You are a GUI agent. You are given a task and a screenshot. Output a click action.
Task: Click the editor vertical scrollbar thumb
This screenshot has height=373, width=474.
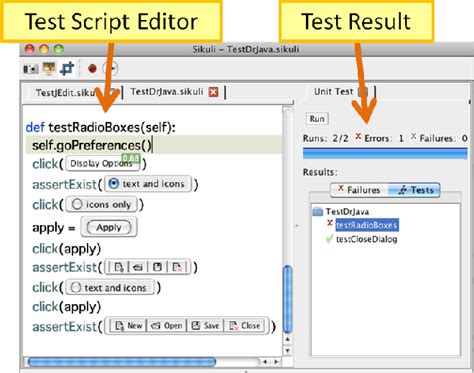click(287, 299)
